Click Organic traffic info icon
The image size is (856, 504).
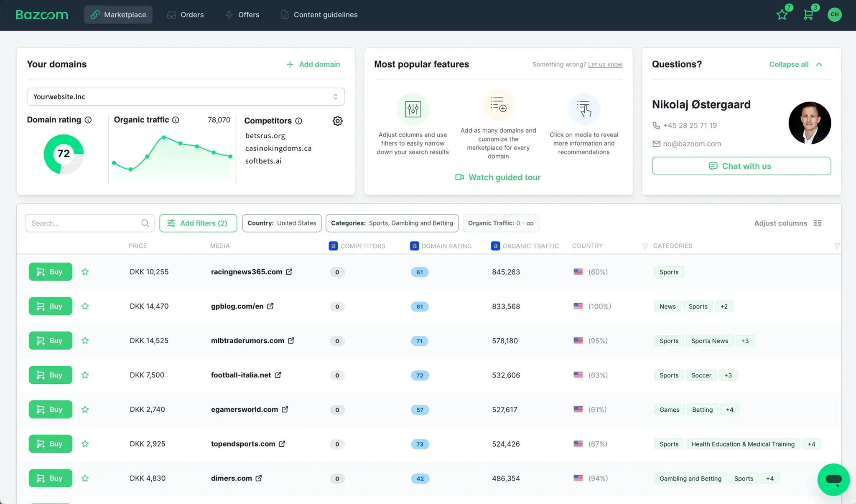[x=176, y=120]
